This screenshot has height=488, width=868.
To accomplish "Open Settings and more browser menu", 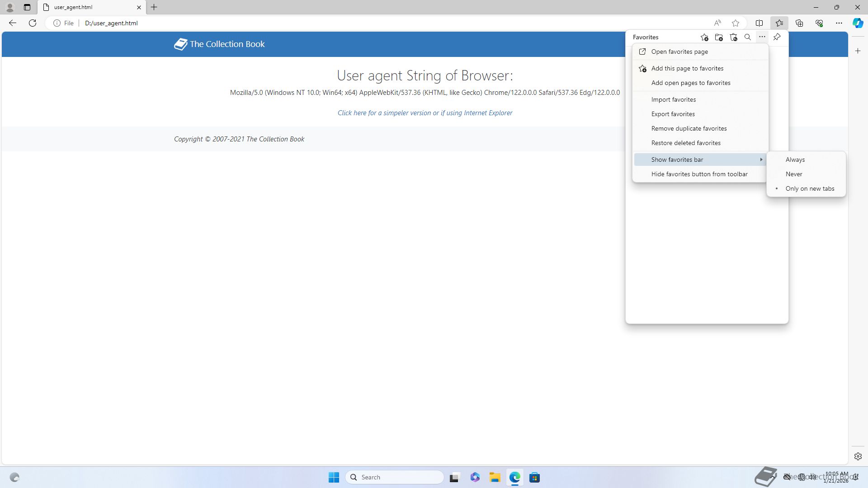I will pyautogui.click(x=839, y=23).
